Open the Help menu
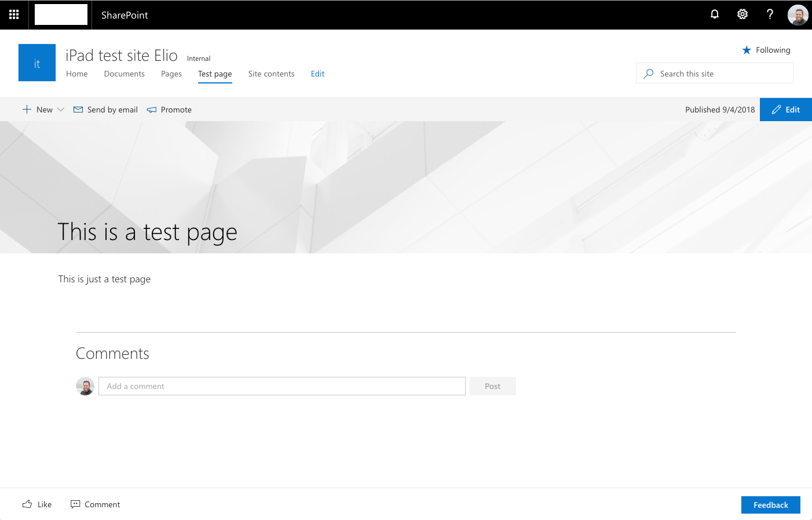The height and width of the screenshot is (520, 812). (x=770, y=14)
